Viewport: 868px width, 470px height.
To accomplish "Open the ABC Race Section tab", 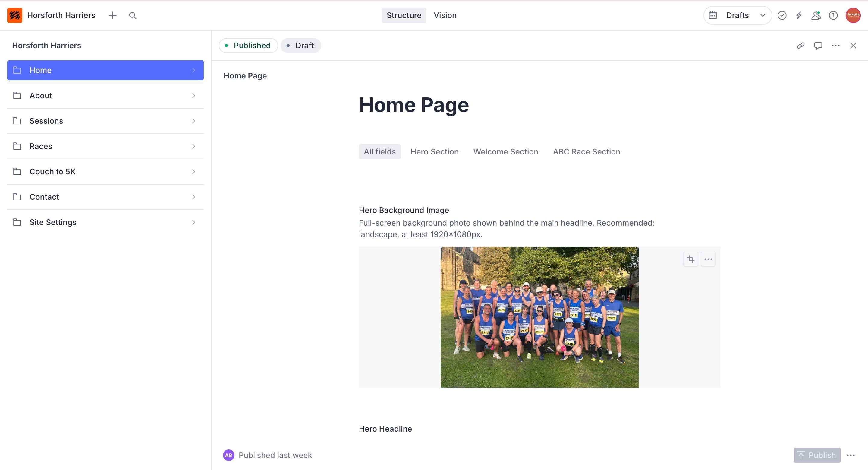I will coord(586,152).
